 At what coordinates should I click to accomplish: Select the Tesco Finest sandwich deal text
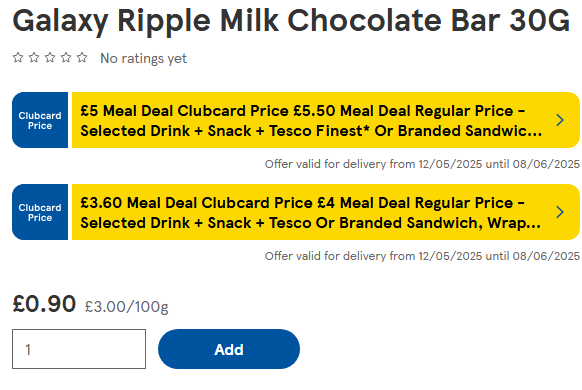point(311,131)
